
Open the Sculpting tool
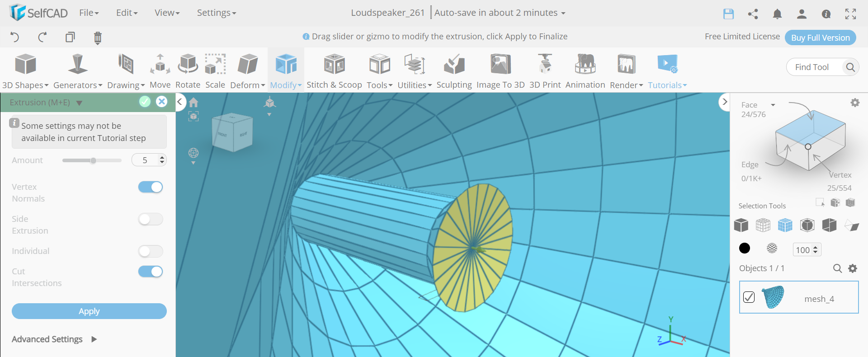(454, 71)
